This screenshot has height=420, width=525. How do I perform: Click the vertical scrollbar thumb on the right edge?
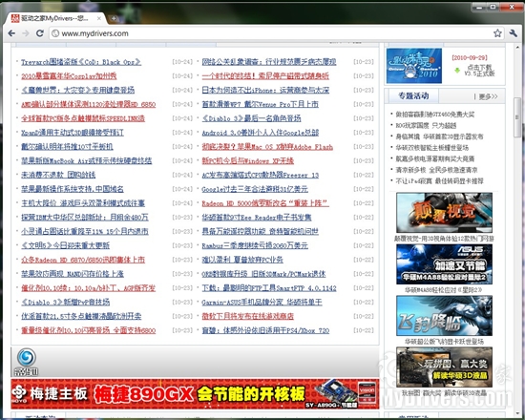pyautogui.click(x=517, y=117)
